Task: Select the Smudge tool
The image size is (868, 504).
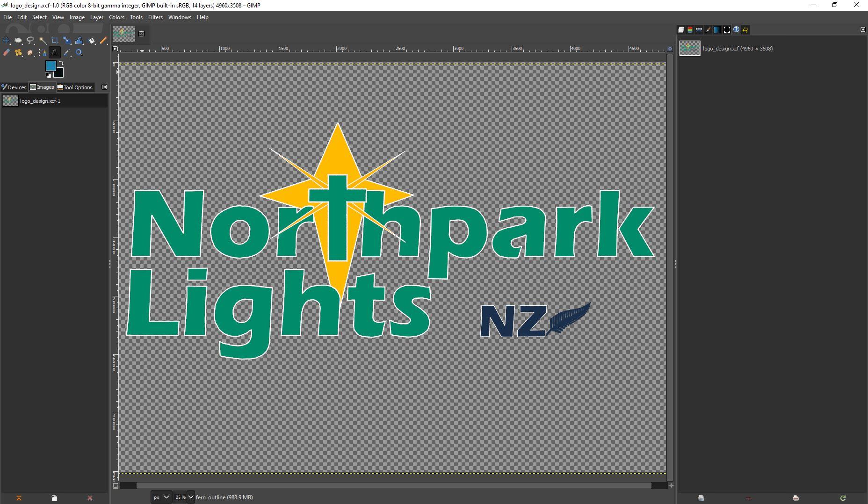Action: 30,53
